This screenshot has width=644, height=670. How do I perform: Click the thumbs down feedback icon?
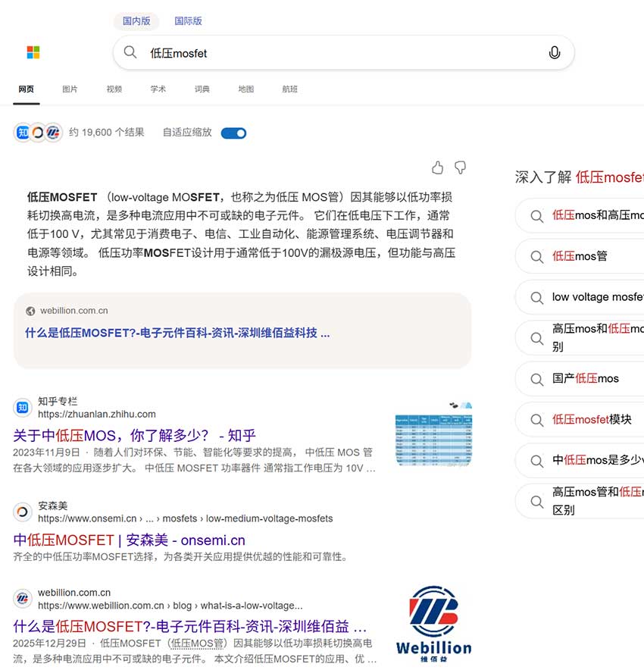pyautogui.click(x=461, y=167)
